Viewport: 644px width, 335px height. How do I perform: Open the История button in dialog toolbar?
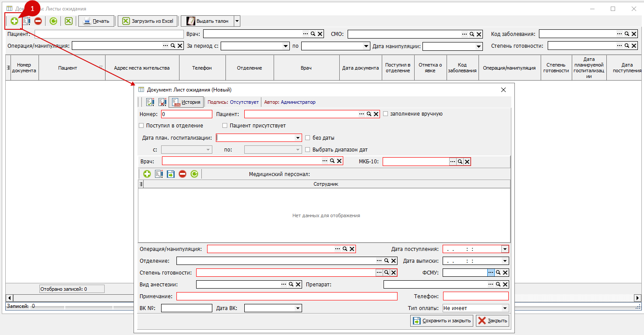click(187, 102)
